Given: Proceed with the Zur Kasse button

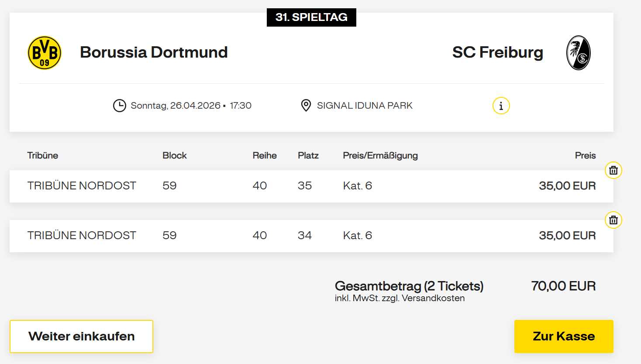Looking at the screenshot, I should pos(564,337).
